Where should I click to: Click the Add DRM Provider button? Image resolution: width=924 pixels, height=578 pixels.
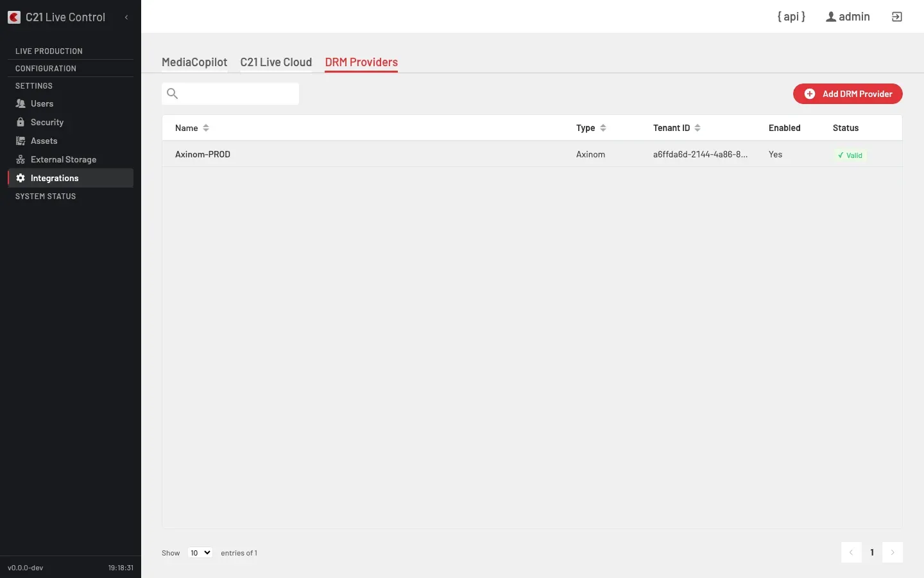(848, 94)
